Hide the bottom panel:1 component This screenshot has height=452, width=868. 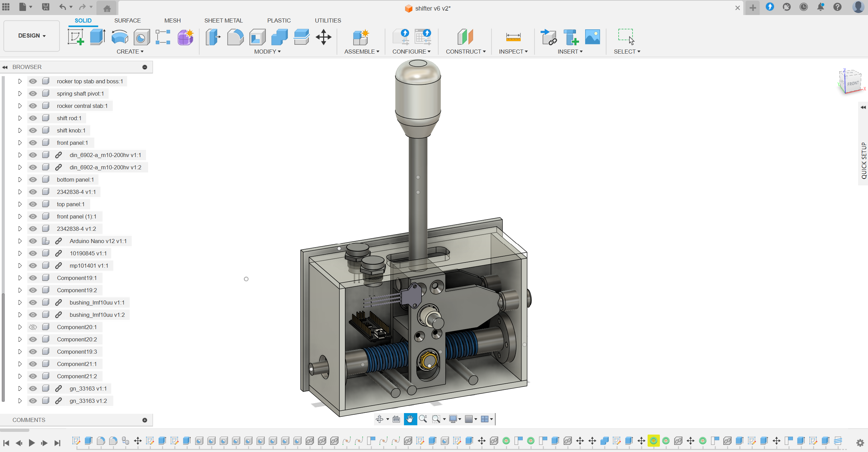[33, 179]
